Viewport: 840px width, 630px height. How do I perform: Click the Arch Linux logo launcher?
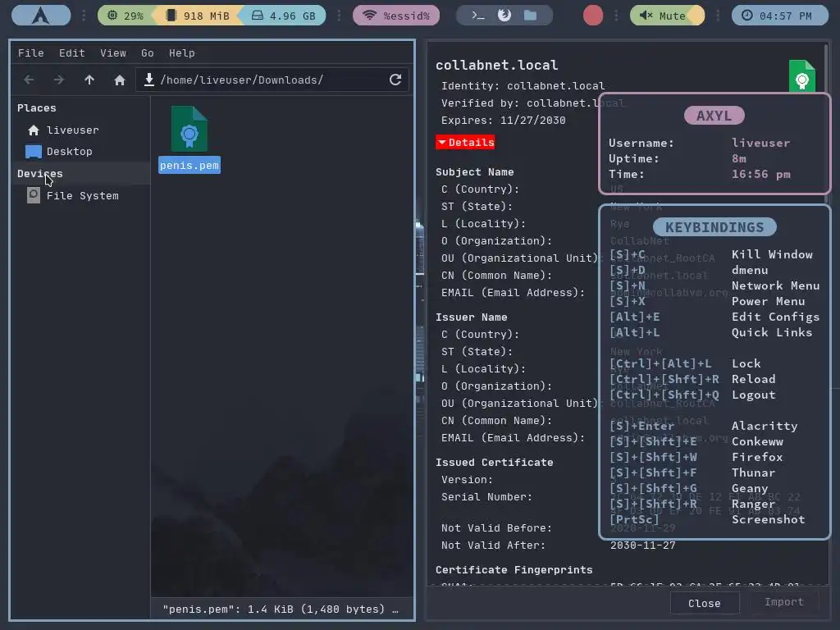point(41,15)
